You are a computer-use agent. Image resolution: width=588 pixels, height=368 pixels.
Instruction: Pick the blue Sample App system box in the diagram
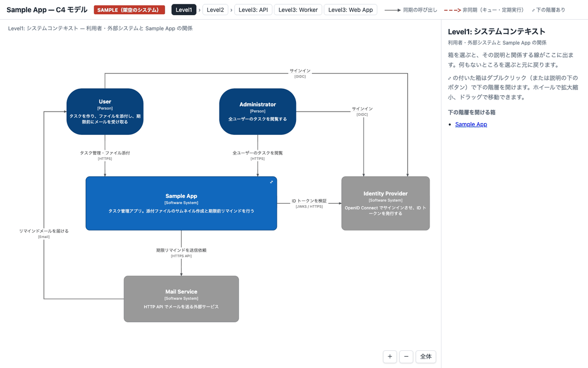click(181, 203)
